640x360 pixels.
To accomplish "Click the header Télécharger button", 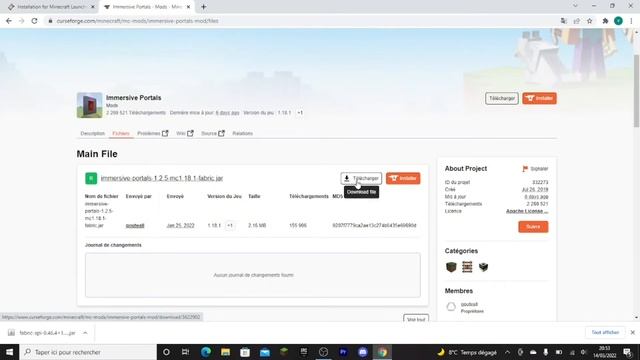I will click(x=502, y=98).
